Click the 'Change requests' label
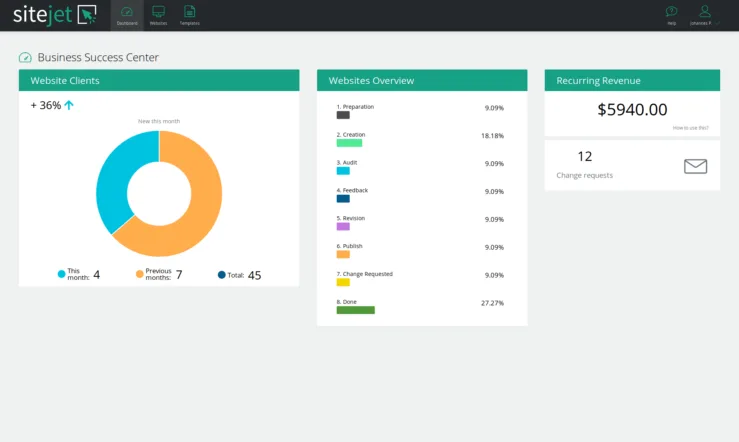Screen dimensions: 739x442 [x=584, y=175]
